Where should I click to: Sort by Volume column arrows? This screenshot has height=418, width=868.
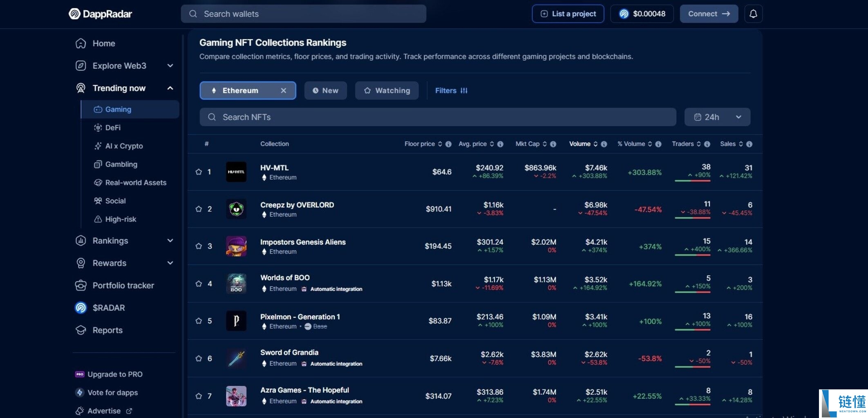tap(595, 144)
